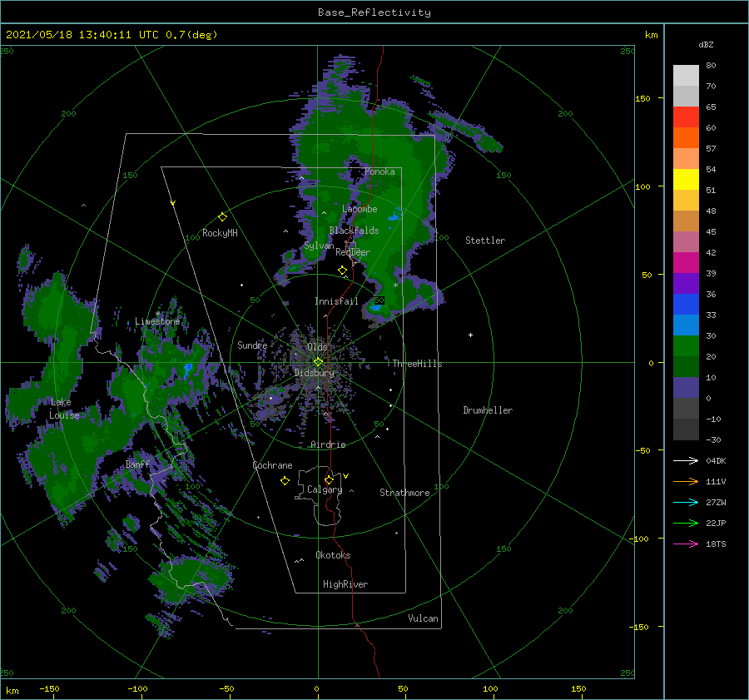Click the blue reflectivity core east of Lacombe
Viewport: 749px width, 700px height.
click(393, 217)
